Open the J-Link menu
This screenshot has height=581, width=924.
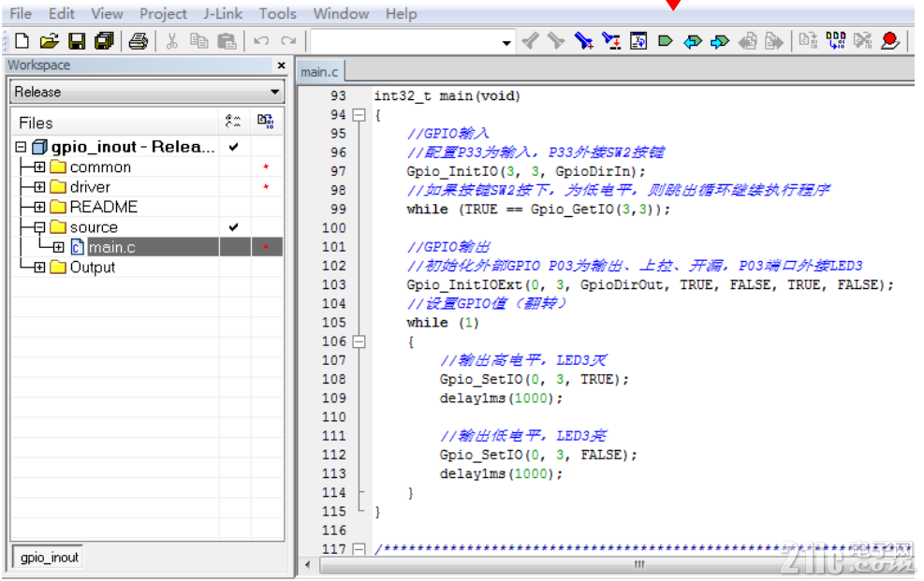(x=223, y=13)
